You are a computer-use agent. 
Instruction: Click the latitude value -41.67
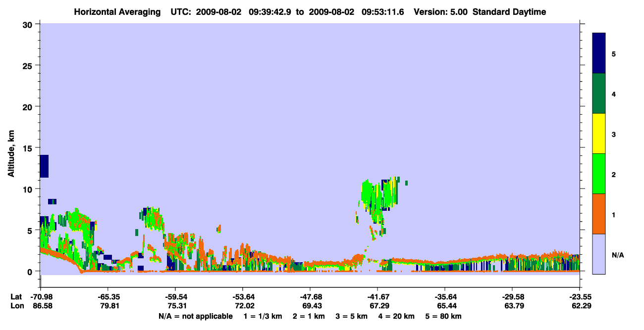click(x=377, y=297)
